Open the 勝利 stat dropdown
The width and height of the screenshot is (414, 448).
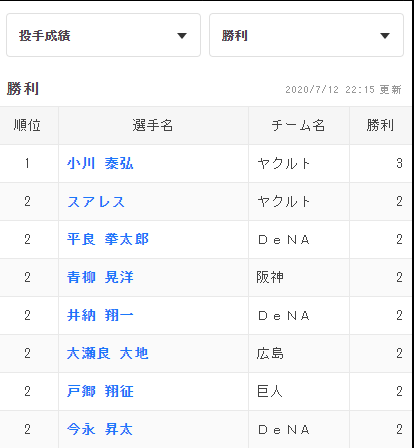click(x=306, y=35)
